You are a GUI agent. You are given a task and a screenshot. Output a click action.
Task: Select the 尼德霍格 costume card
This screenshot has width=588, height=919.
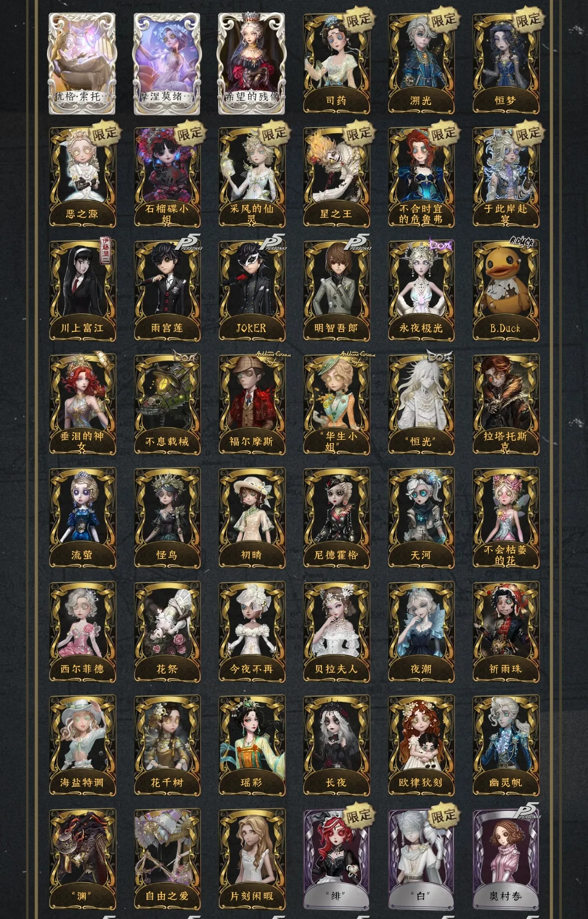(x=336, y=518)
